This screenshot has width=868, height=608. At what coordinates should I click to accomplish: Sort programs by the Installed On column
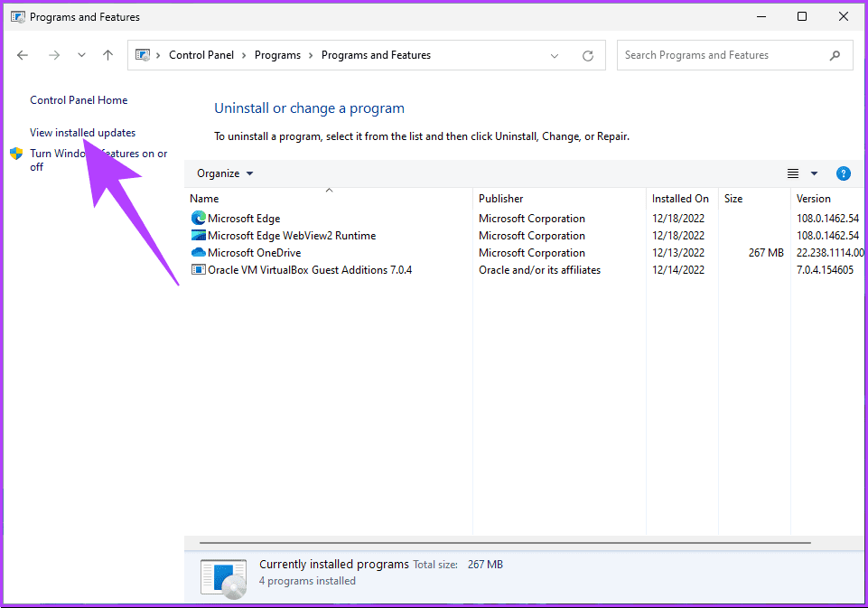tap(680, 198)
